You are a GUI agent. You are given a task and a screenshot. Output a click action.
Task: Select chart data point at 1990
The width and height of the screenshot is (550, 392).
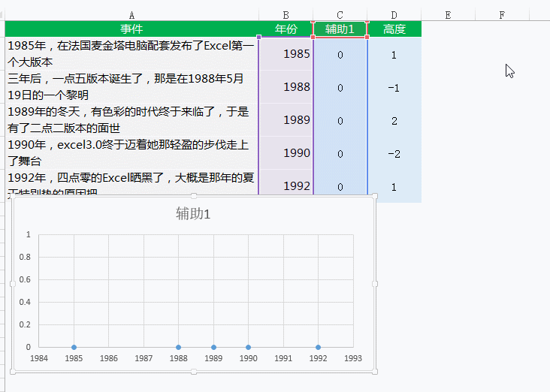pos(249,347)
